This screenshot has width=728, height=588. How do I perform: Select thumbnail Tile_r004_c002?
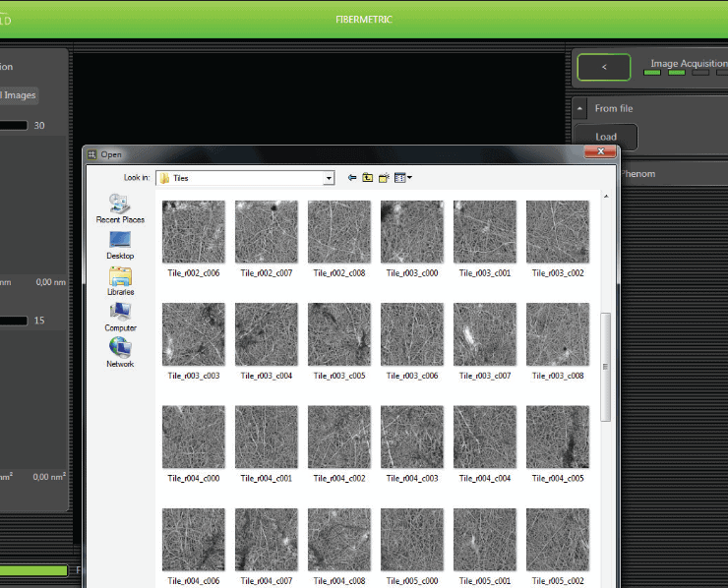click(339, 437)
